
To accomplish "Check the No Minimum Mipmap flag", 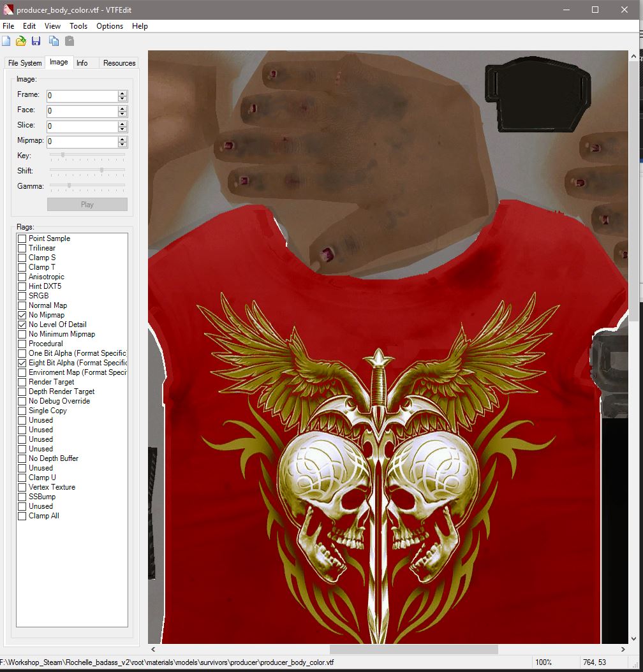I will tap(22, 334).
